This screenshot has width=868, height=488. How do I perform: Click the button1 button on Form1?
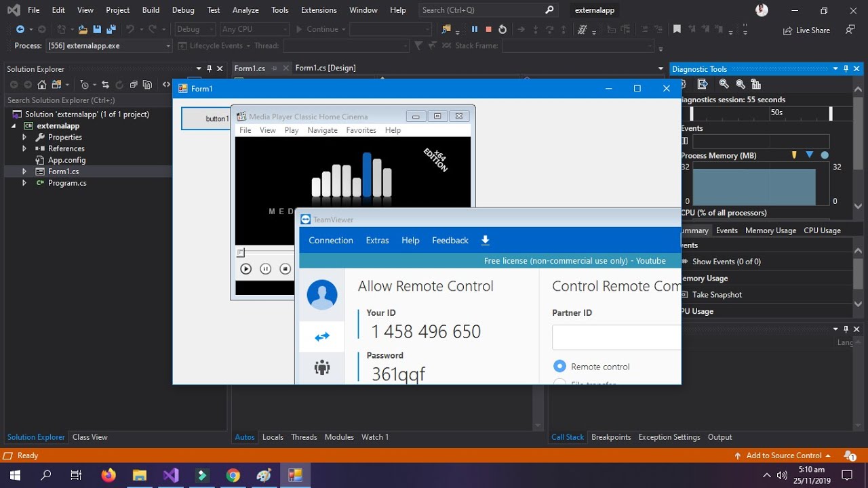click(205, 119)
